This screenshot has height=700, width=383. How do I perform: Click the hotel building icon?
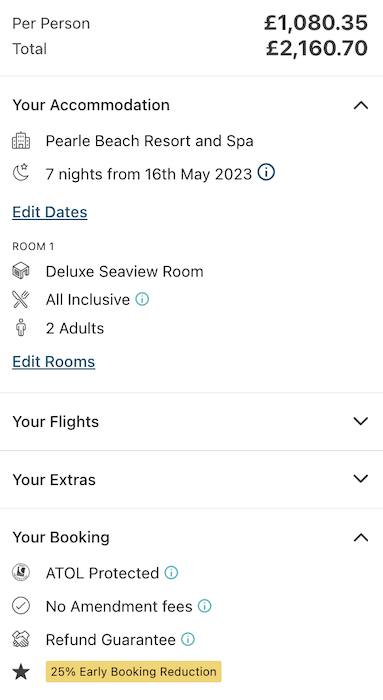pos(21,141)
